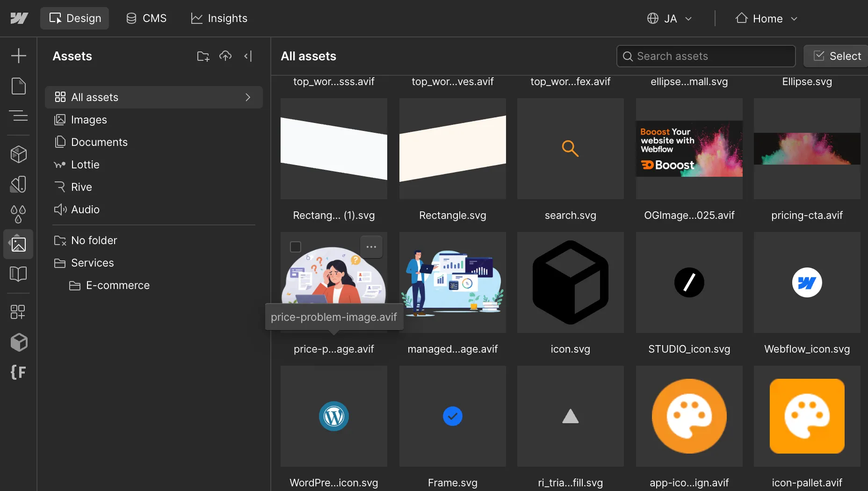Image resolution: width=868 pixels, height=491 pixels.
Task: Open the Components cube panel
Action: point(19,154)
